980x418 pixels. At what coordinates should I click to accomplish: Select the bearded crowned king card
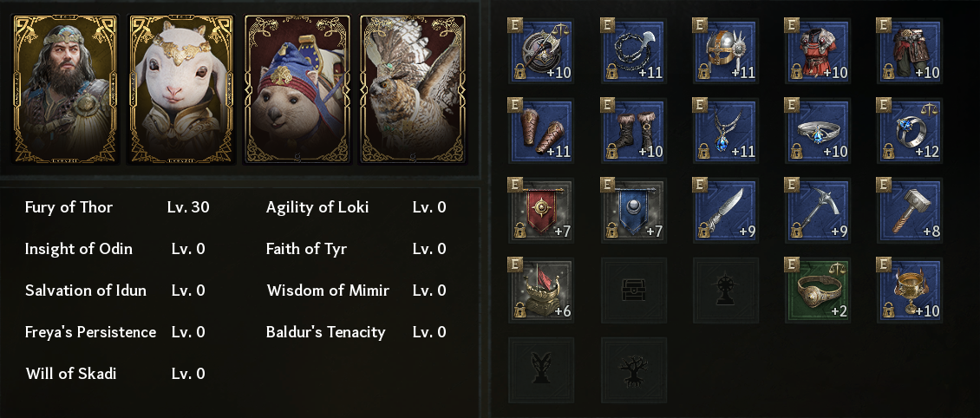coord(68,88)
